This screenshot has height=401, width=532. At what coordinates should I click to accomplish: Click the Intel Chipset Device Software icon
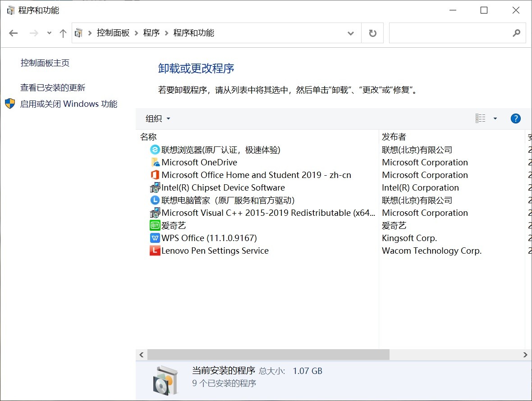point(155,187)
